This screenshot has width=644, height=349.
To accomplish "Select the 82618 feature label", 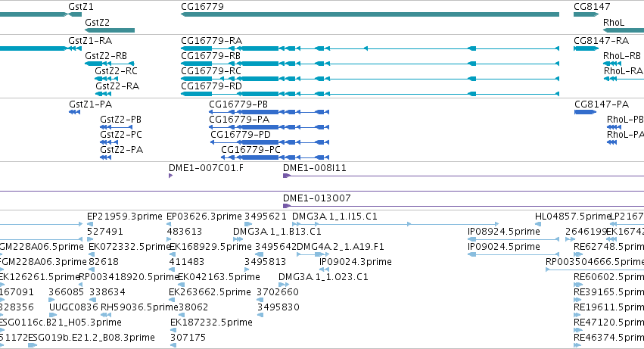I will point(104,262).
